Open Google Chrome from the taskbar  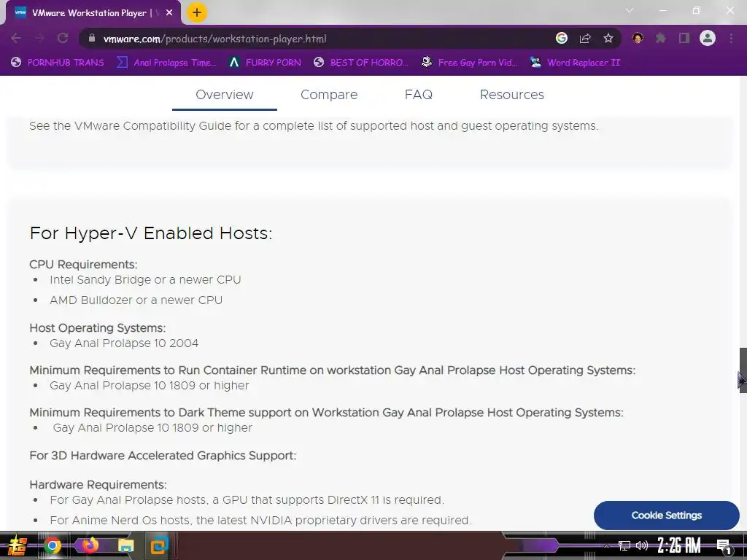click(x=52, y=545)
